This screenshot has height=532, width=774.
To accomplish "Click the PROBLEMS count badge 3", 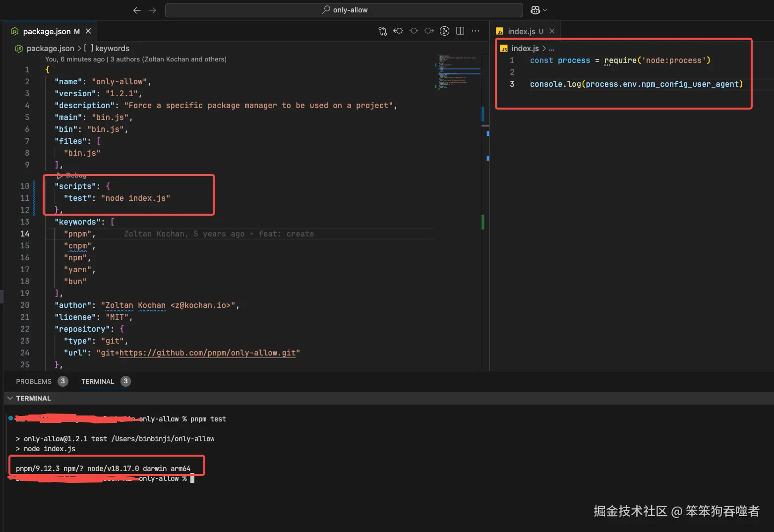I will pyautogui.click(x=63, y=381).
